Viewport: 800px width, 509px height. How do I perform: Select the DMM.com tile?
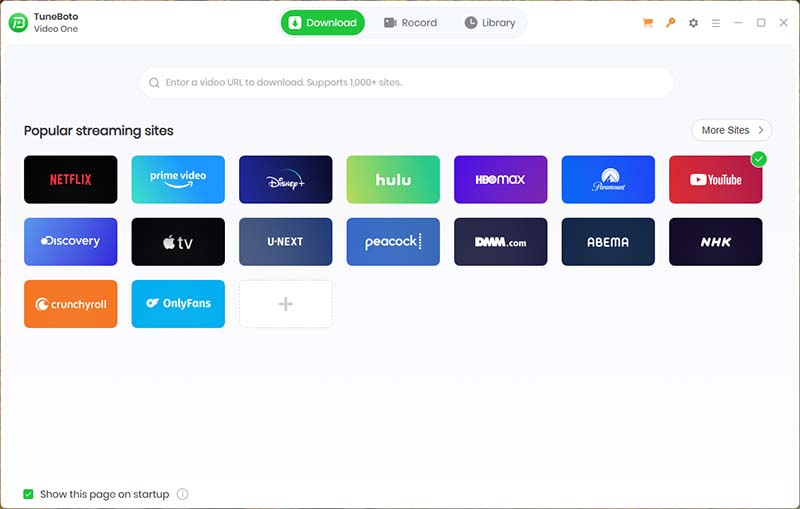pos(501,242)
